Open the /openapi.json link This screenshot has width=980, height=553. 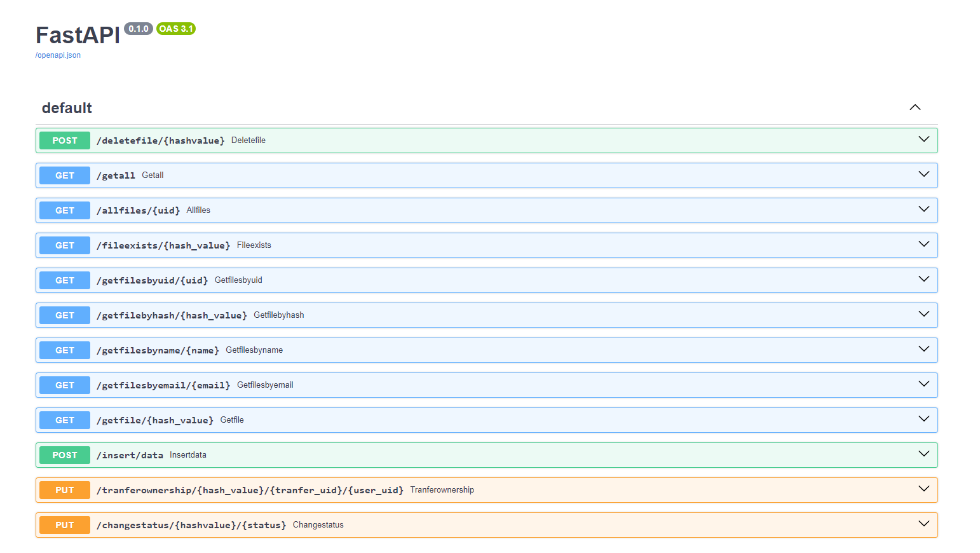coord(58,55)
